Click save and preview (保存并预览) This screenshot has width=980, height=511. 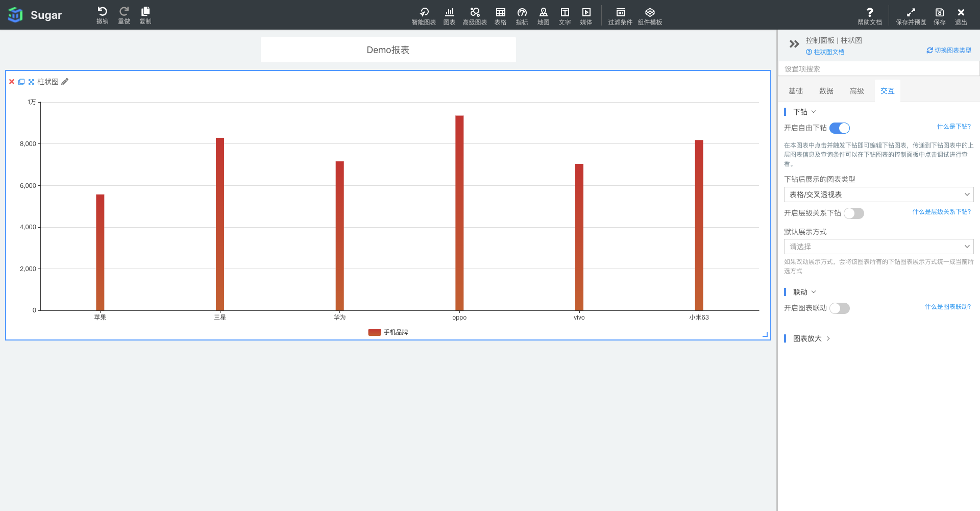(x=911, y=16)
